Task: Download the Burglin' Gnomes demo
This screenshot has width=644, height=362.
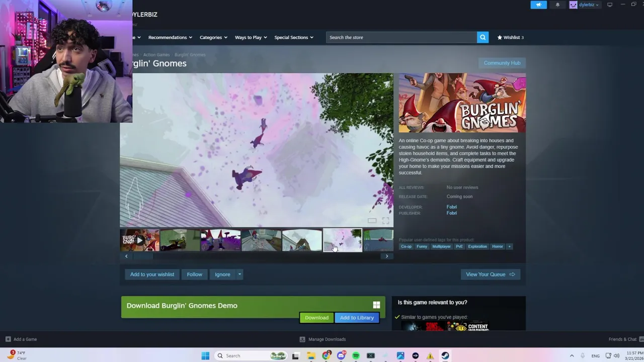Action: [316, 318]
